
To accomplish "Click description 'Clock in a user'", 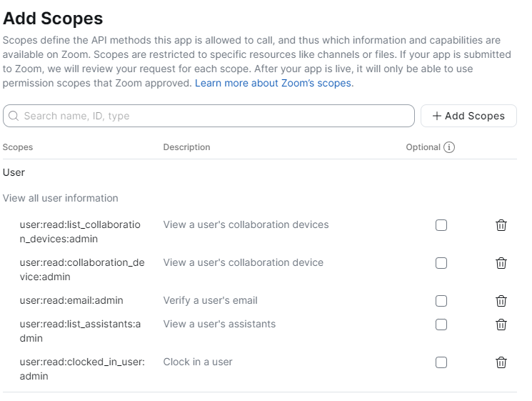I will click(198, 362).
